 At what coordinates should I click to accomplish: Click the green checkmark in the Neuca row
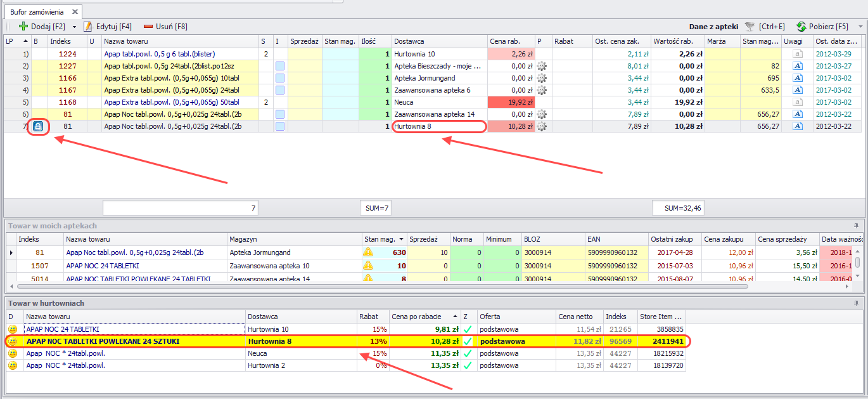tap(468, 353)
